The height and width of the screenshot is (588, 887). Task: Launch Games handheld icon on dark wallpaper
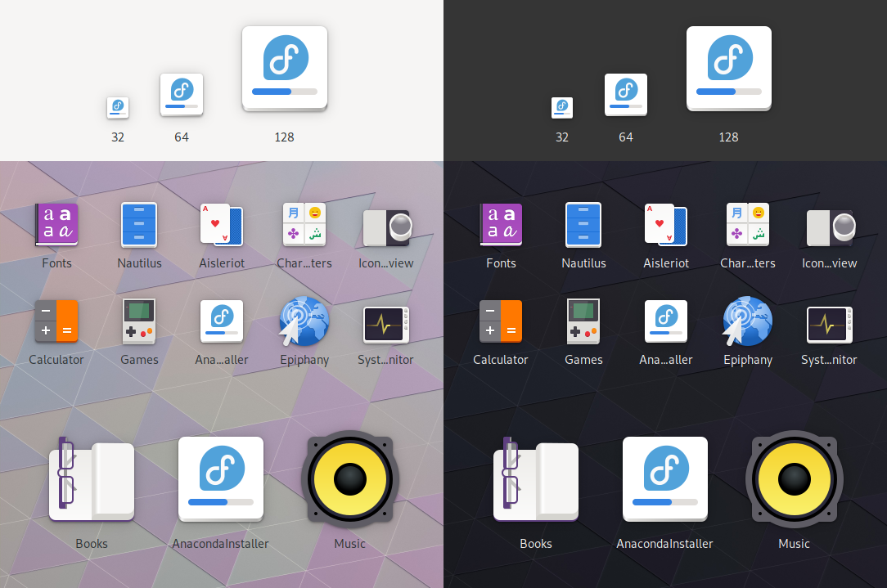click(x=583, y=321)
